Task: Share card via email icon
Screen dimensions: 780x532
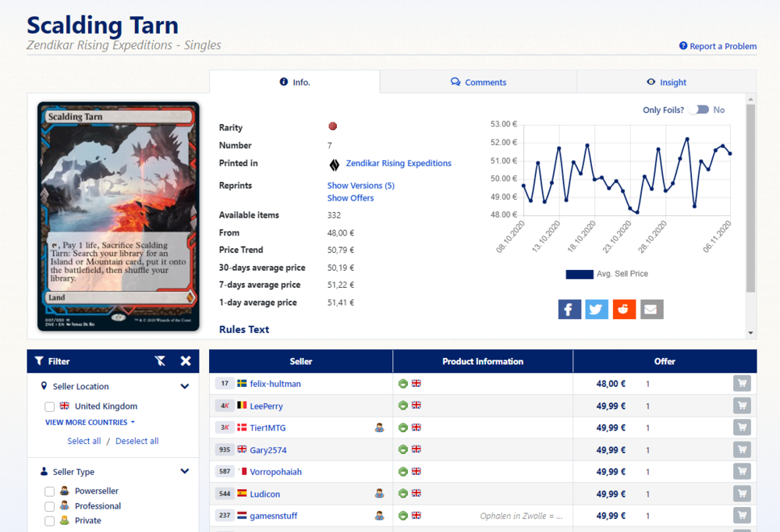Action: [651, 310]
